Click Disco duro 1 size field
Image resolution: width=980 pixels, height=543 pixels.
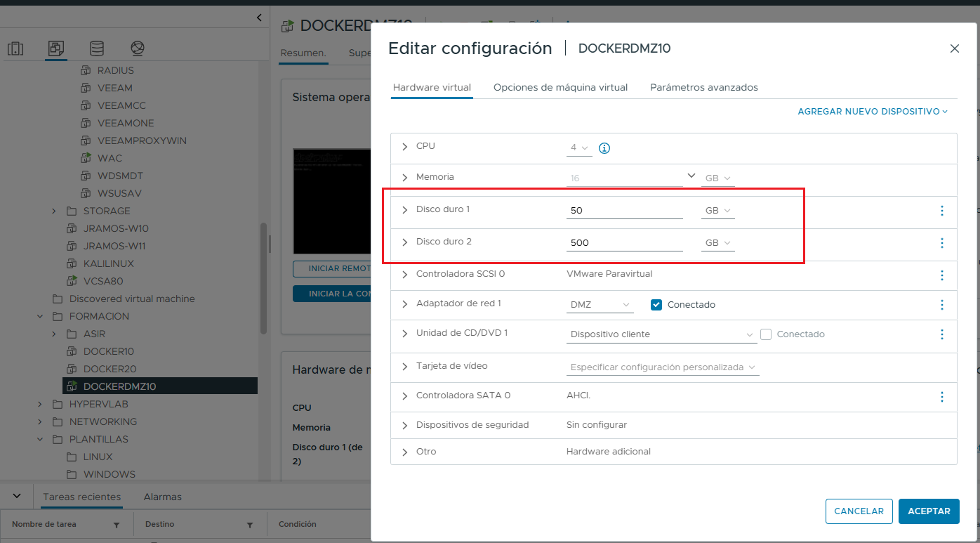click(x=625, y=211)
